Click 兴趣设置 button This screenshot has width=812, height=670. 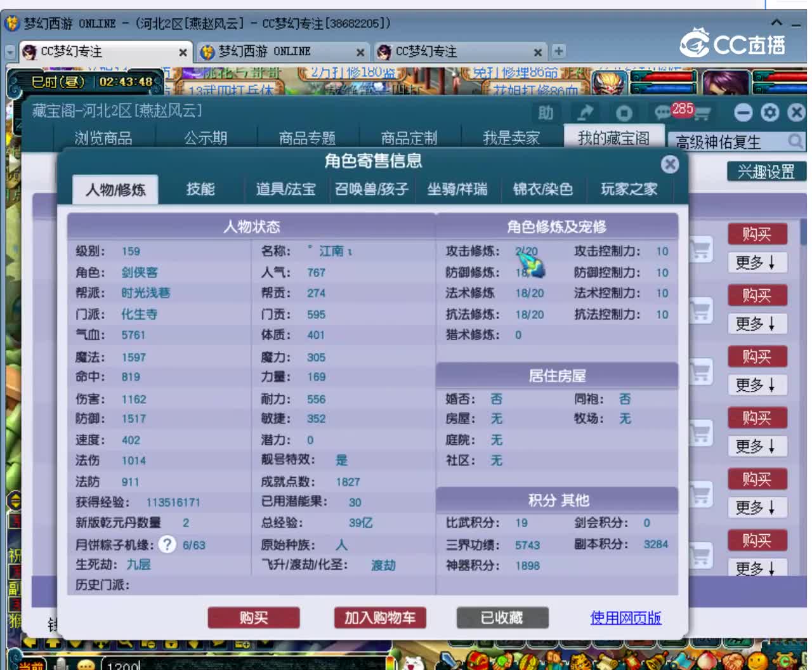point(766,171)
